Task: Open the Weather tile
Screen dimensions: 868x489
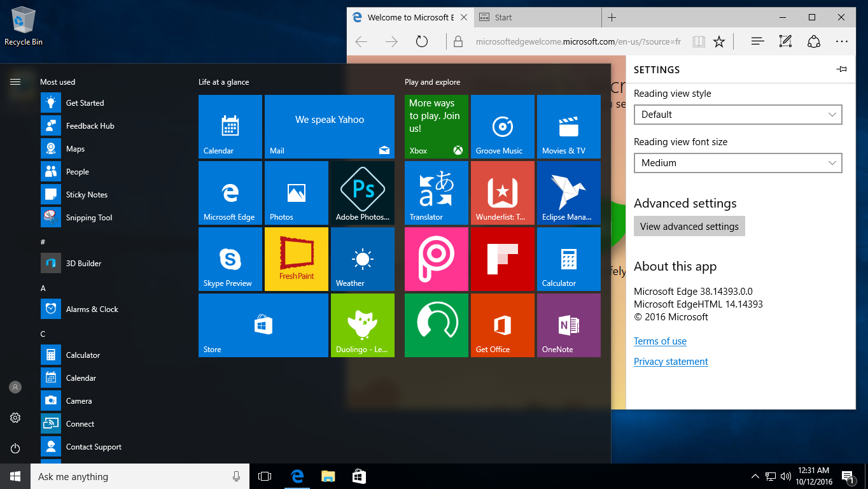Action: pos(363,259)
